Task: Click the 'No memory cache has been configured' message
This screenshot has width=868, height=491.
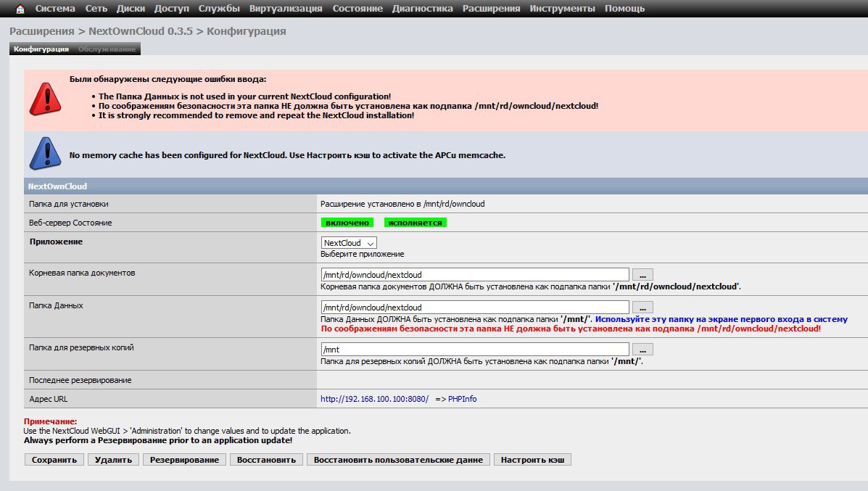Action: point(287,155)
